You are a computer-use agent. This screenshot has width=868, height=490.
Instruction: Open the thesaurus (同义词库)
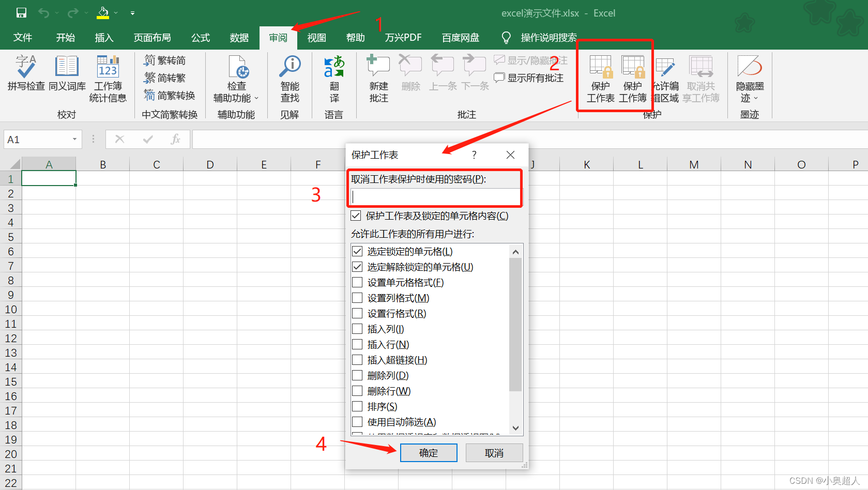[x=67, y=73]
